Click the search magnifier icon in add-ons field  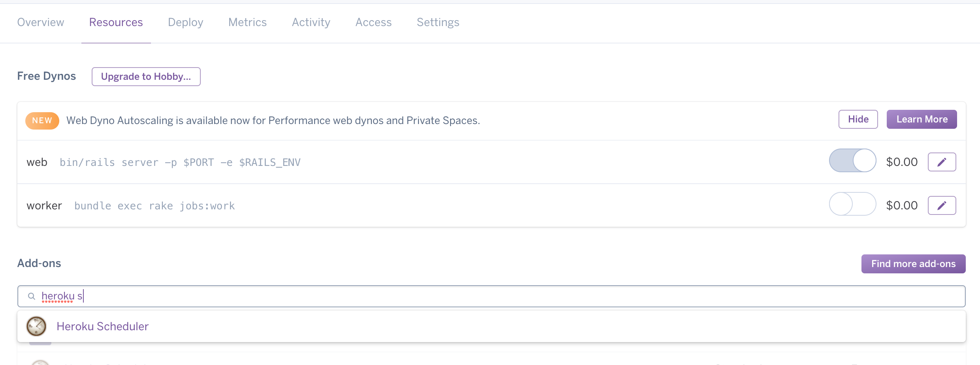[32, 296]
